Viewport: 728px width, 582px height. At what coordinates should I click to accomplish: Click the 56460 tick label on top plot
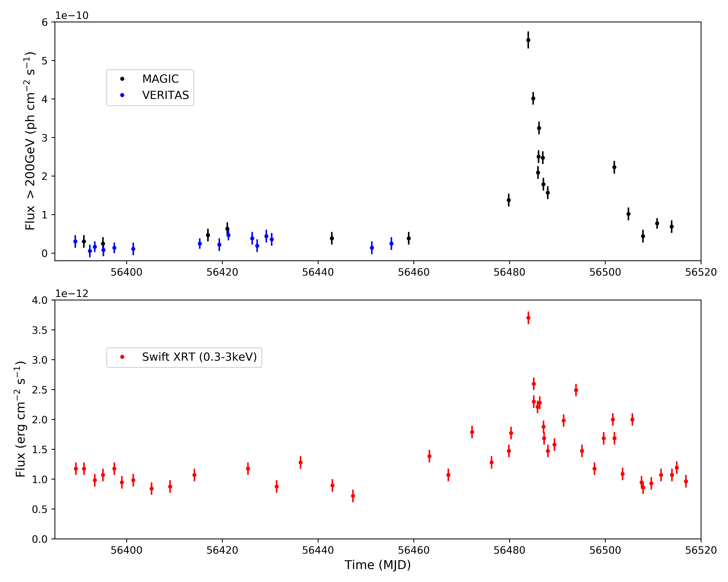click(414, 272)
